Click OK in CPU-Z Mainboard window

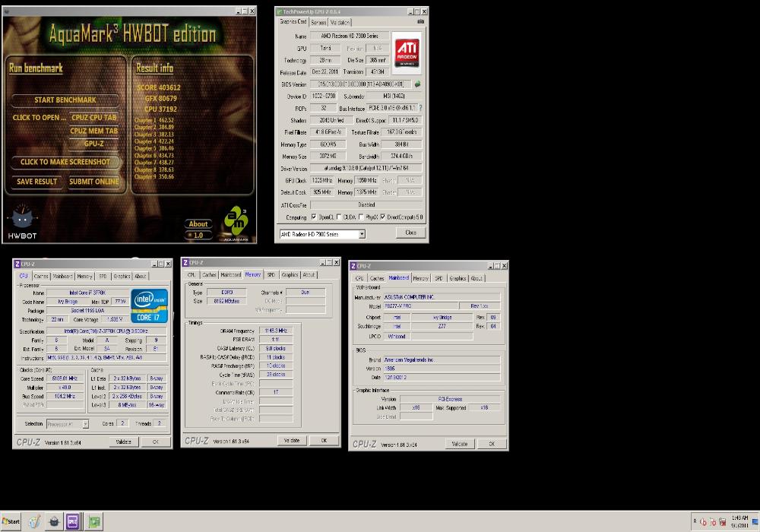(x=492, y=444)
